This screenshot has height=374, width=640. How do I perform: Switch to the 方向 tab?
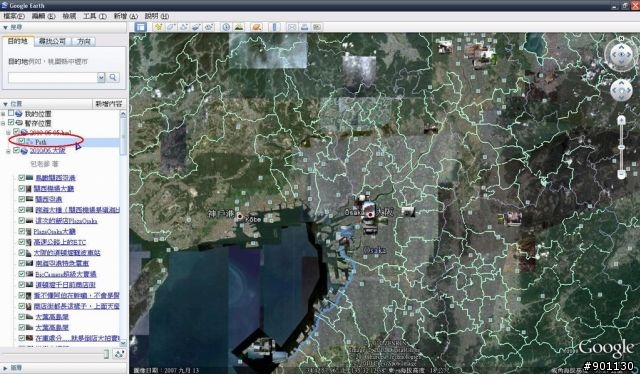(x=84, y=41)
